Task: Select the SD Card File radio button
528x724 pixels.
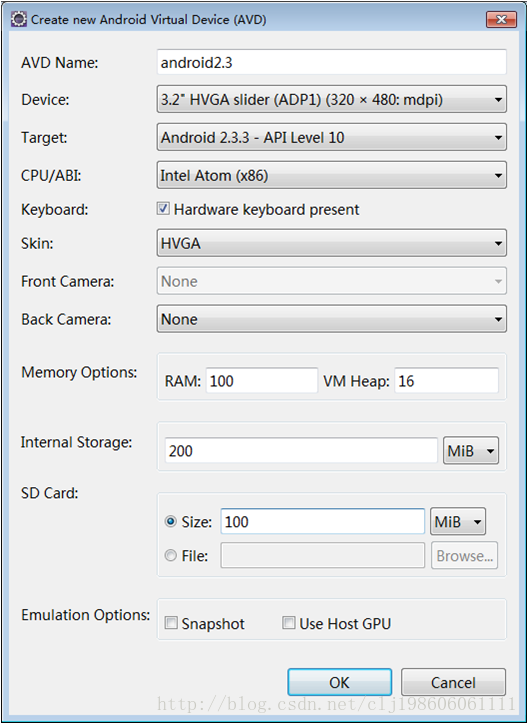Action: (x=171, y=555)
